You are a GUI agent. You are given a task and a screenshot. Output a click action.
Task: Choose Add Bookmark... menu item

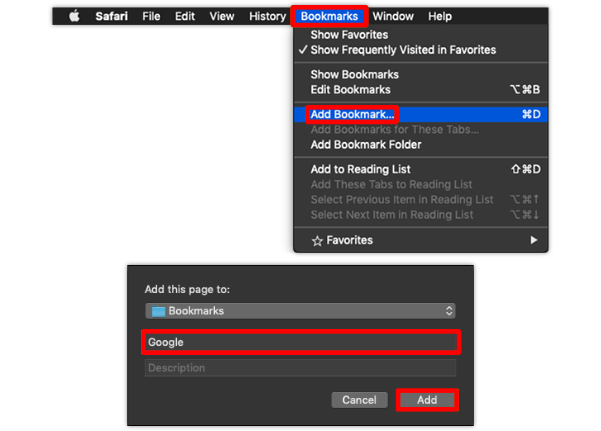coord(421,114)
